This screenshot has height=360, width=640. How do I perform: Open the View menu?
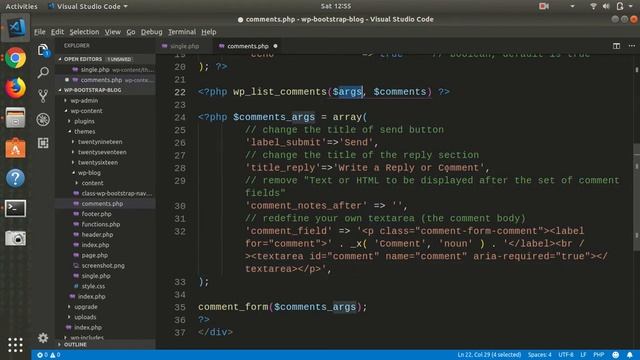point(112,32)
